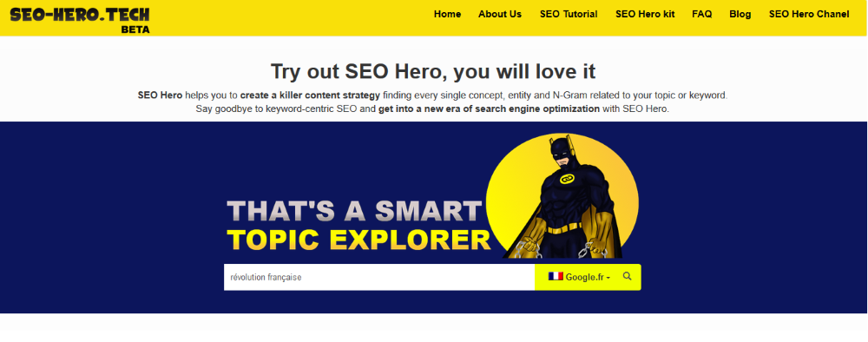Visit the FAQ page
This screenshot has height=342, width=868.
pyautogui.click(x=702, y=15)
